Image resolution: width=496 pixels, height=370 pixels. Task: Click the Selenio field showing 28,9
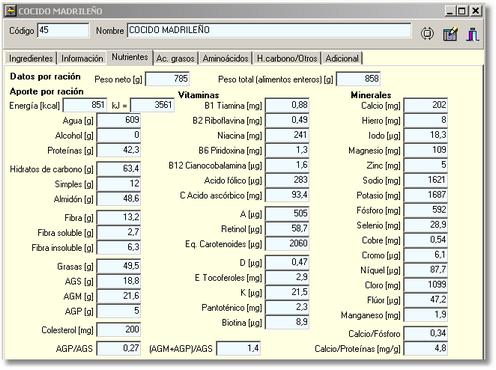[426, 225]
